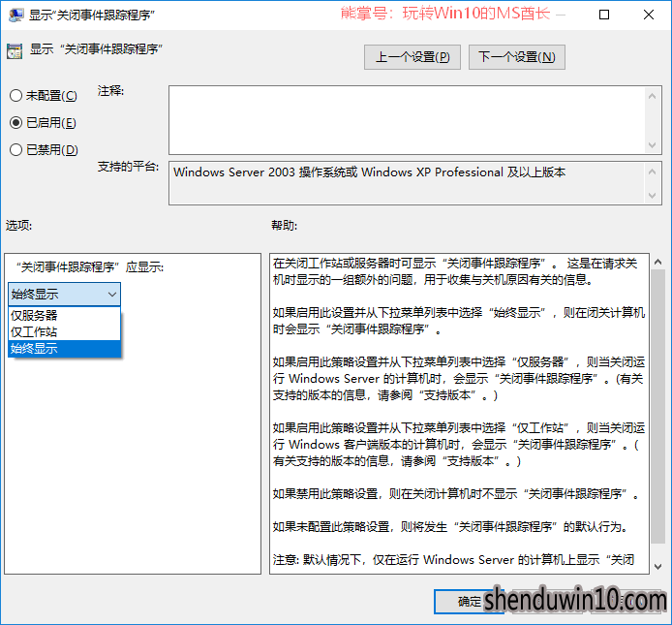Click the 选项: section label
Viewport: 672px width, 625px height.
click(x=18, y=225)
